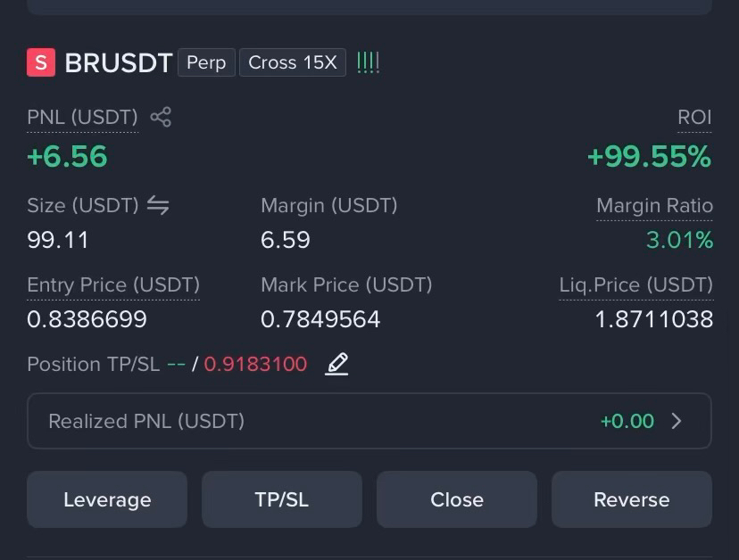This screenshot has width=739, height=560.
Task: Click the PNL (USDT) label
Action: [82, 118]
